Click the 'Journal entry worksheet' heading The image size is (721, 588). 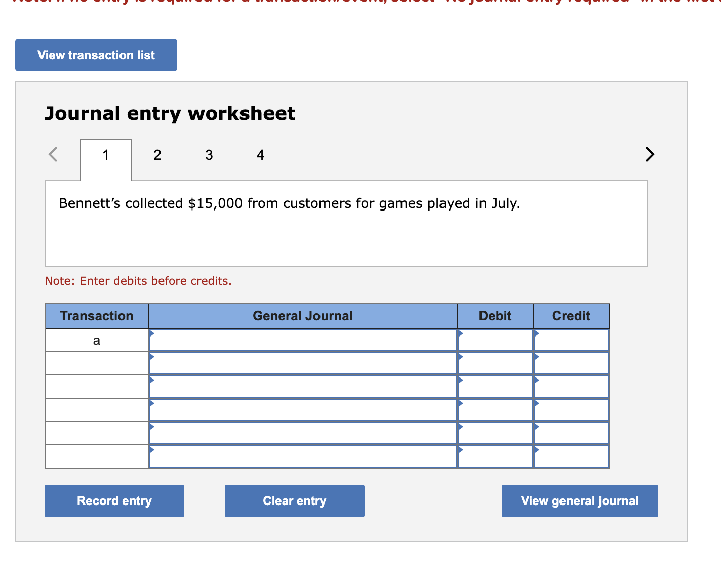170,113
